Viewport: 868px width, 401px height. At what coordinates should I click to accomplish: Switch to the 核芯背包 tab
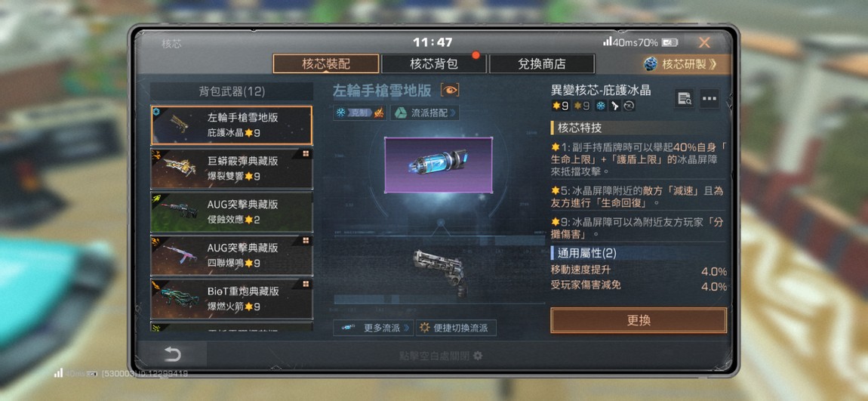tap(433, 63)
